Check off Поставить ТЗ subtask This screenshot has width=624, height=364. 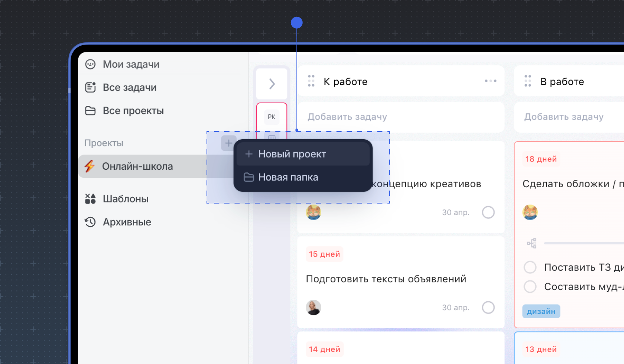tap(530, 267)
